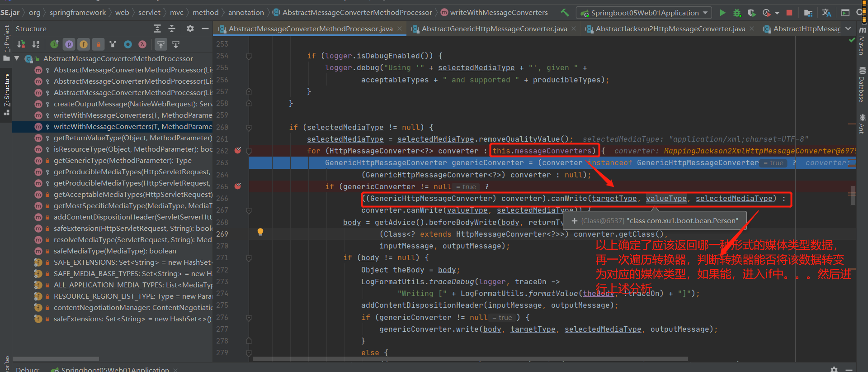The height and width of the screenshot is (372, 868).
Task: Switch to AbstractJackson2HttpMessageConverter.java tab
Action: click(x=670, y=29)
